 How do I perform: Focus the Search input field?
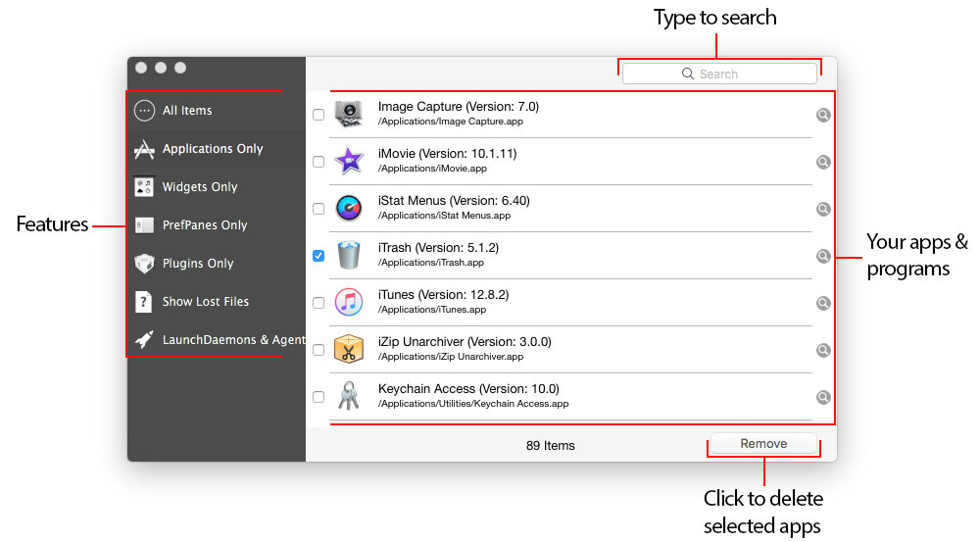point(719,74)
